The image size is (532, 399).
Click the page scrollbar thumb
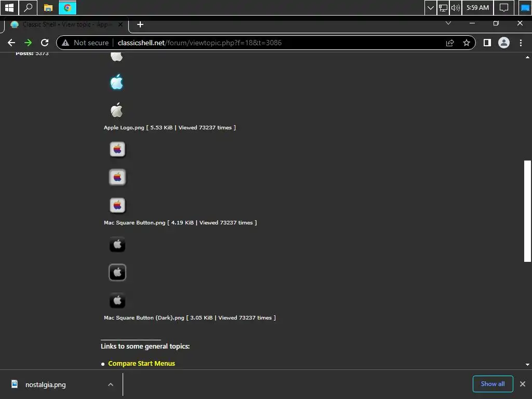(x=527, y=211)
